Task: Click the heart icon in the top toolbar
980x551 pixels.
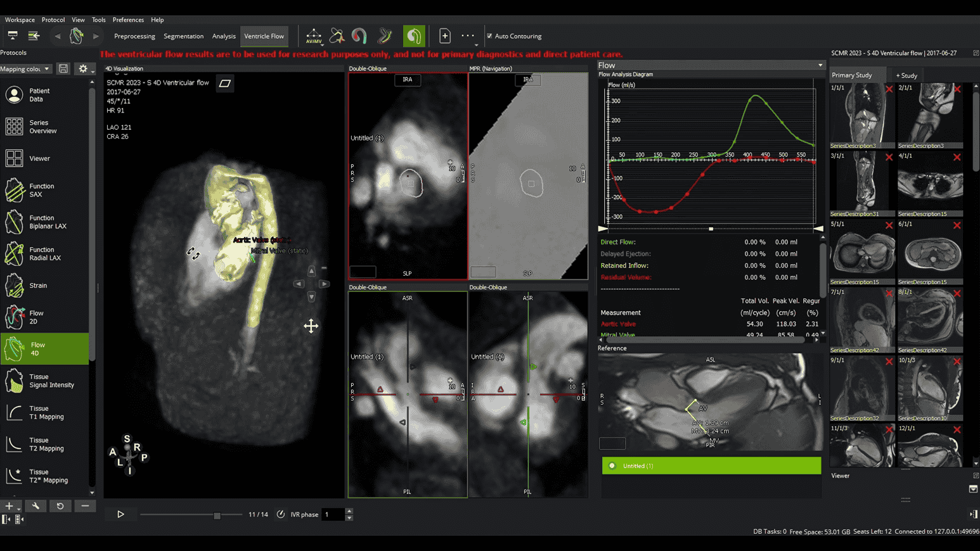Action: (76, 36)
